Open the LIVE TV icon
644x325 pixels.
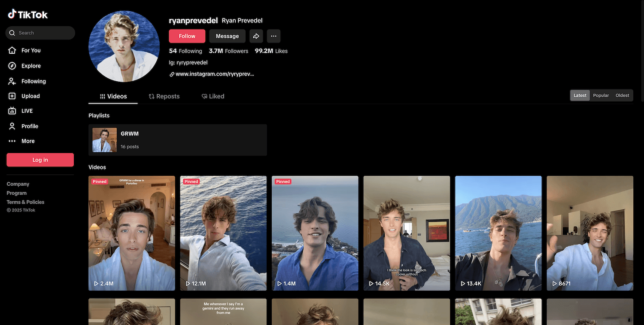(12, 111)
